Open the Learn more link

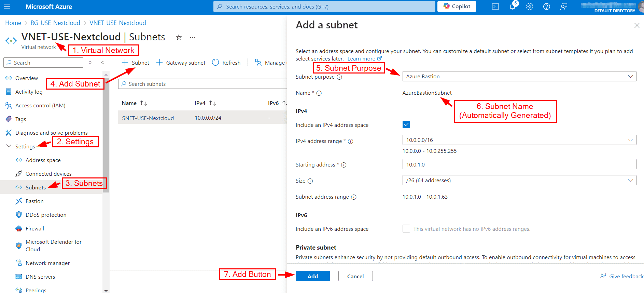tap(364, 59)
